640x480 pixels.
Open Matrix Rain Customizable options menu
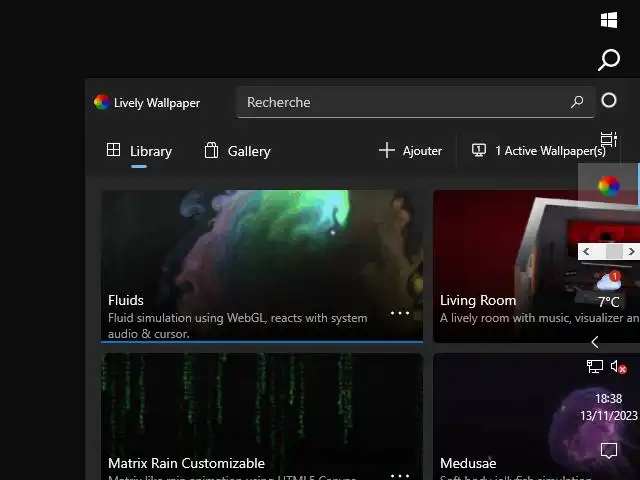[x=400, y=476]
